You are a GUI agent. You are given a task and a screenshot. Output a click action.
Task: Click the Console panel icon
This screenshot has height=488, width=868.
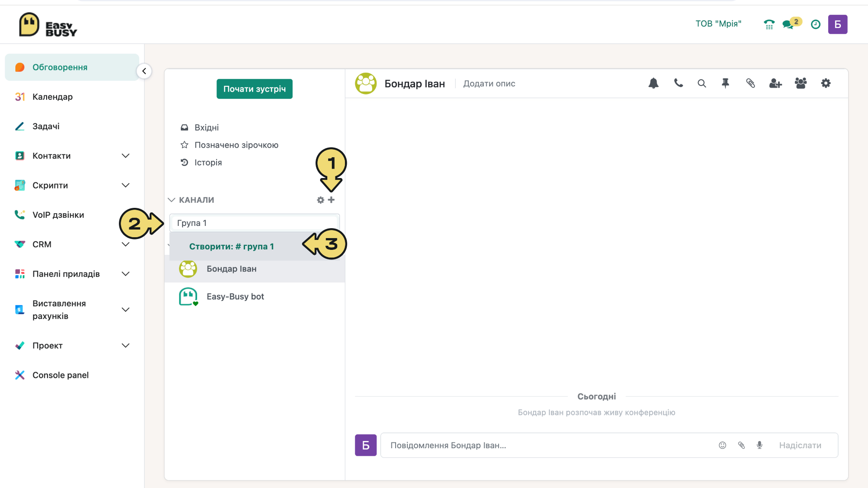pyautogui.click(x=20, y=375)
